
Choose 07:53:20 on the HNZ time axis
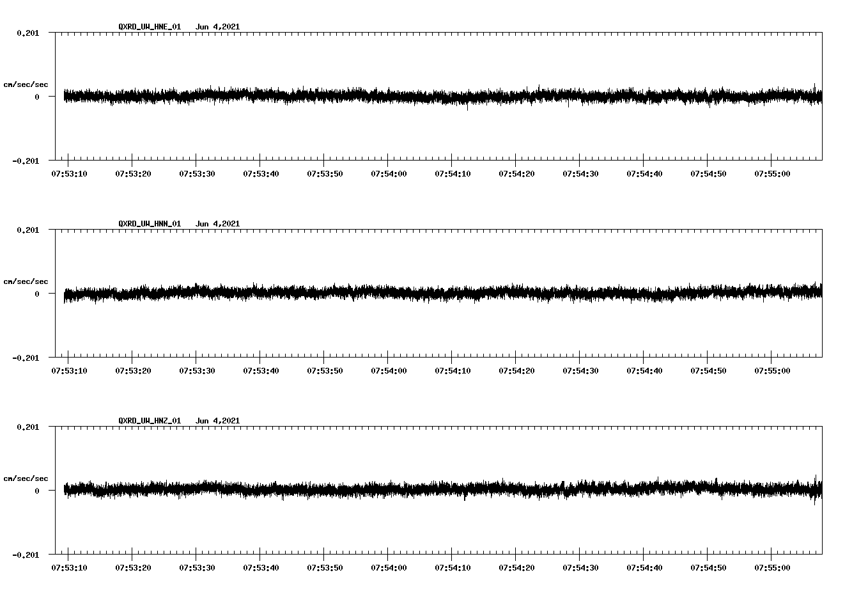click(x=133, y=567)
